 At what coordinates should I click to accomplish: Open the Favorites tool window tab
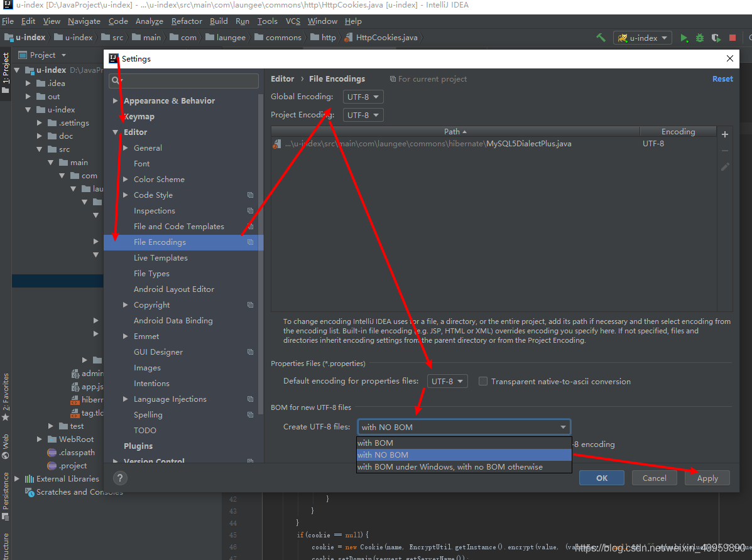coord(6,397)
